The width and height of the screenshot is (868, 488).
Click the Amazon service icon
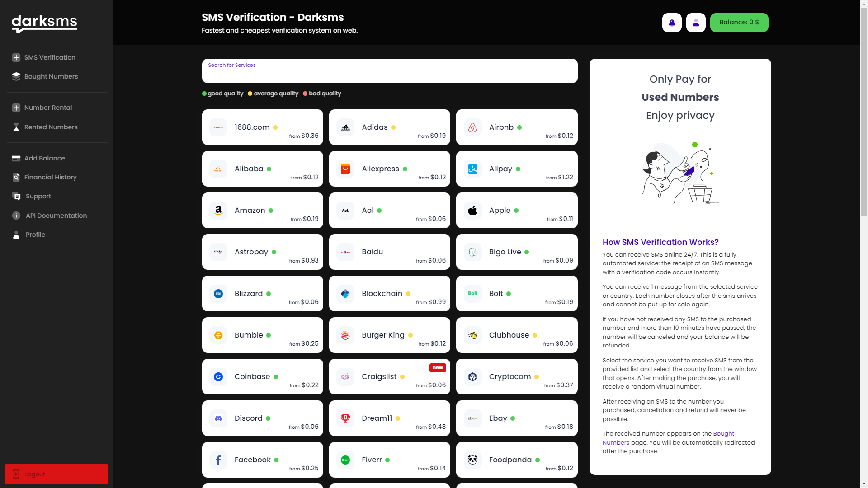tap(218, 211)
